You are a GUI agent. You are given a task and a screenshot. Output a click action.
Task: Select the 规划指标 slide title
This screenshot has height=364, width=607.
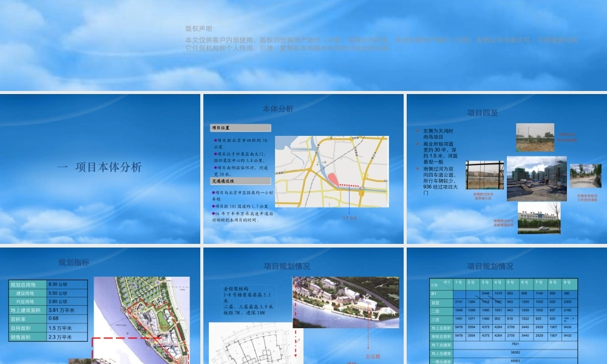click(73, 262)
